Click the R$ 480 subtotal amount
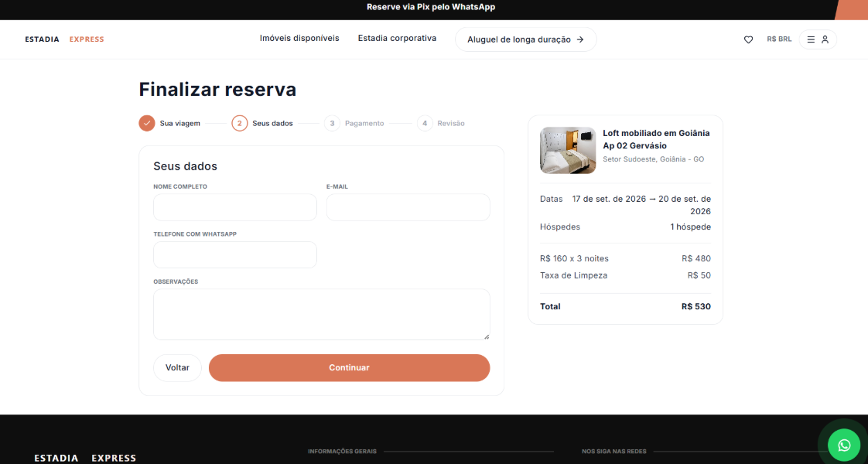The width and height of the screenshot is (868, 464). 695,258
